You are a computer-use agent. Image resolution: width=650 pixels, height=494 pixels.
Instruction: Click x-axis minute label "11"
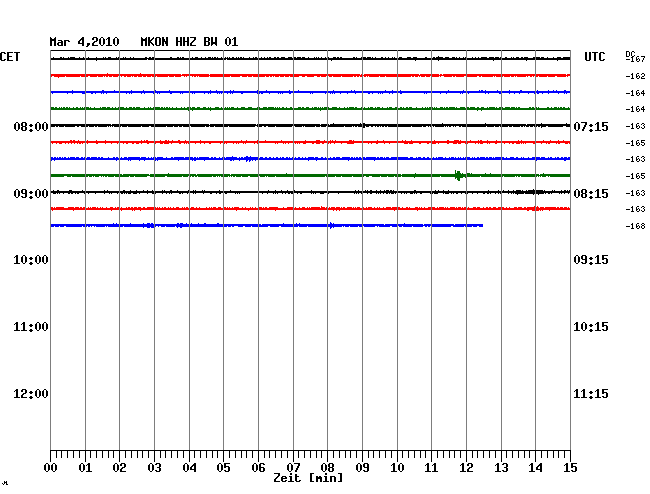[431, 468]
